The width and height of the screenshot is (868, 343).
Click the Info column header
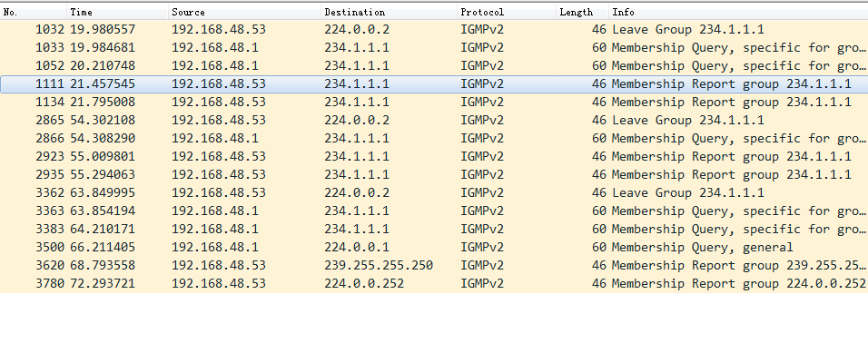(x=738, y=12)
